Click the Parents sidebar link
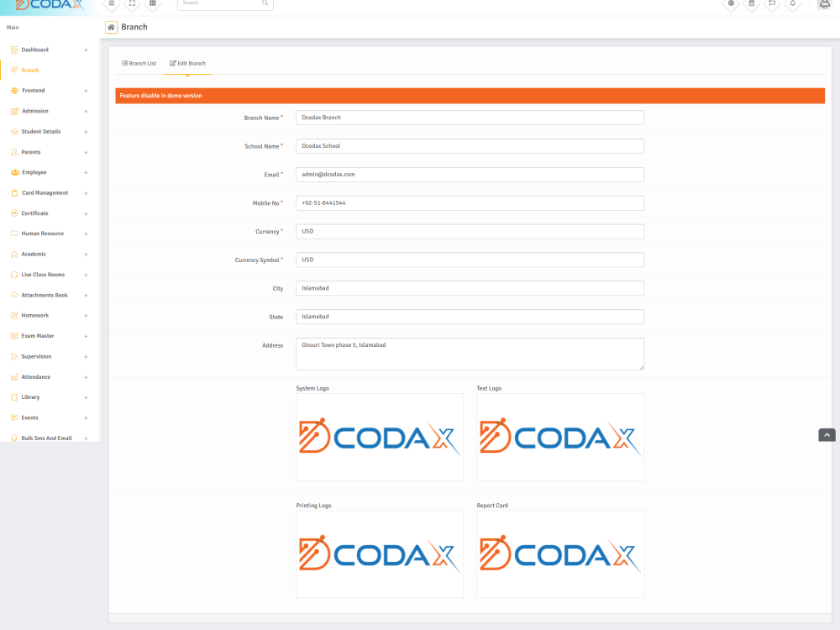The image size is (840, 630). coord(31,152)
